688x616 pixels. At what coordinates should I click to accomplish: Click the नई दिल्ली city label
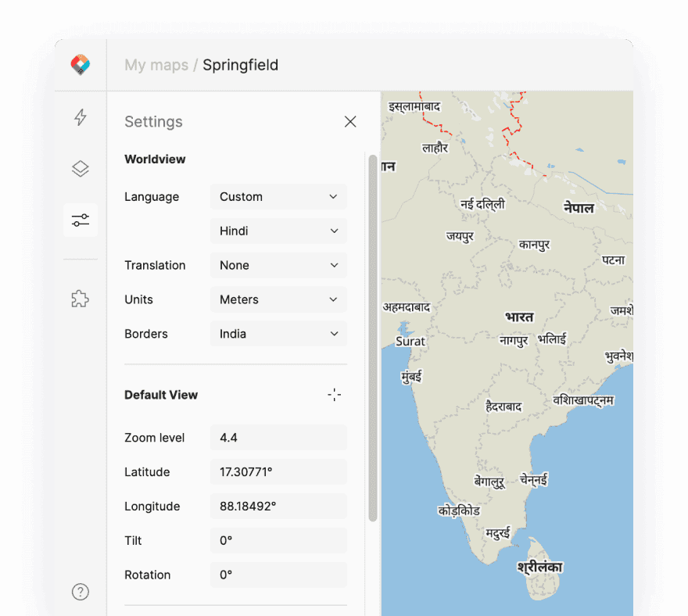point(482,205)
